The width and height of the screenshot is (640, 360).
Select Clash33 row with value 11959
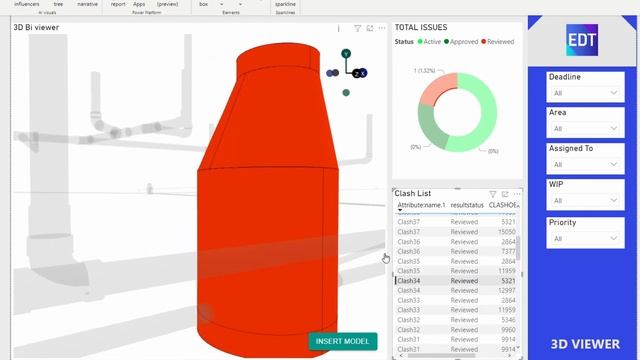[x=456, y=310]
